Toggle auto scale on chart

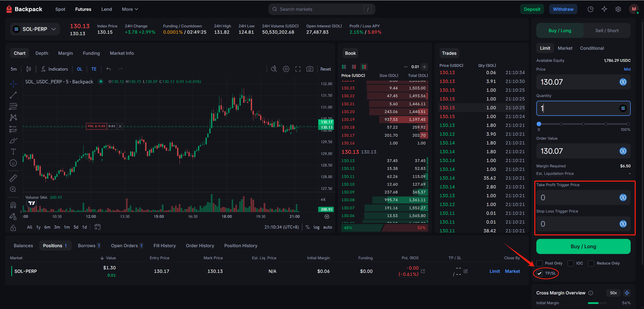(x=328, y=227)
